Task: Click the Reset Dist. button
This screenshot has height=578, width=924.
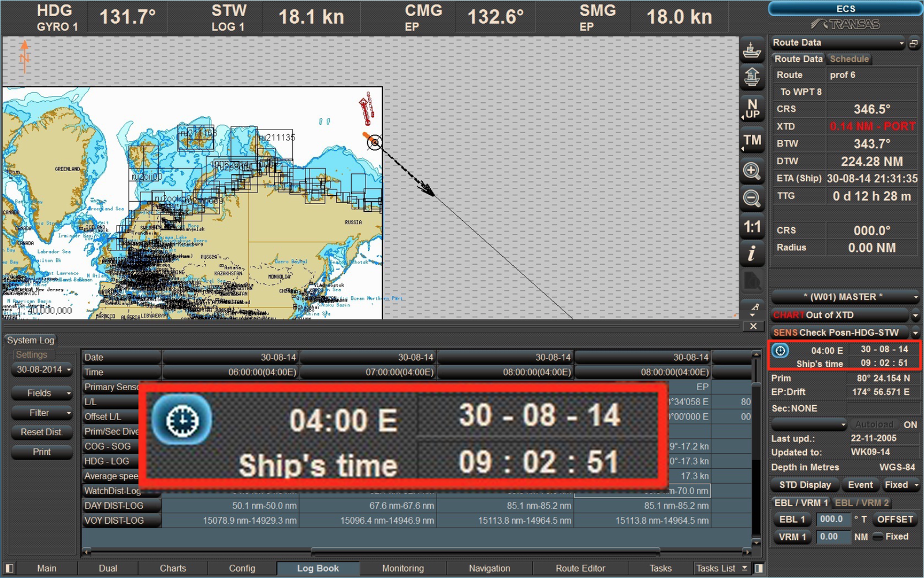Action: click(42, 432)
